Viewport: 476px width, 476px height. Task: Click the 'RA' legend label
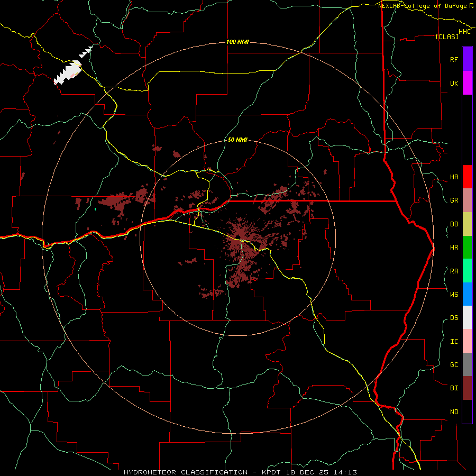click(454, 271)
